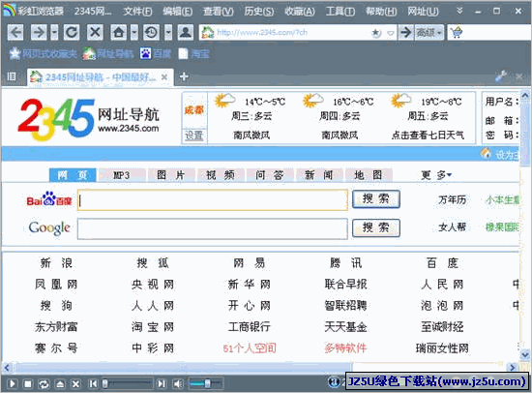Select the 图片 search tab

click(x=170, y=175)
